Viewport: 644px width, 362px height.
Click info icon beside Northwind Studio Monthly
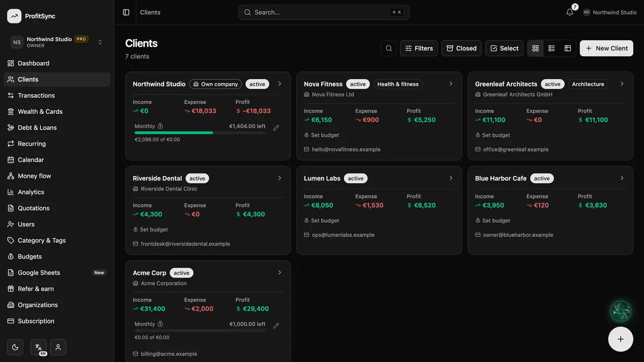(x=160, y=126)
